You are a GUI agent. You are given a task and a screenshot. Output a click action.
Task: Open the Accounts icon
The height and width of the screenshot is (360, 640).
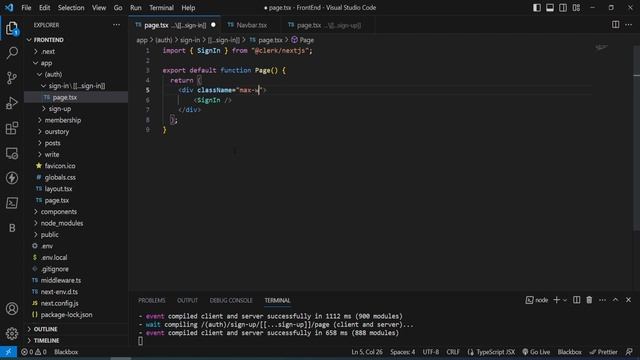pos(12,309)
